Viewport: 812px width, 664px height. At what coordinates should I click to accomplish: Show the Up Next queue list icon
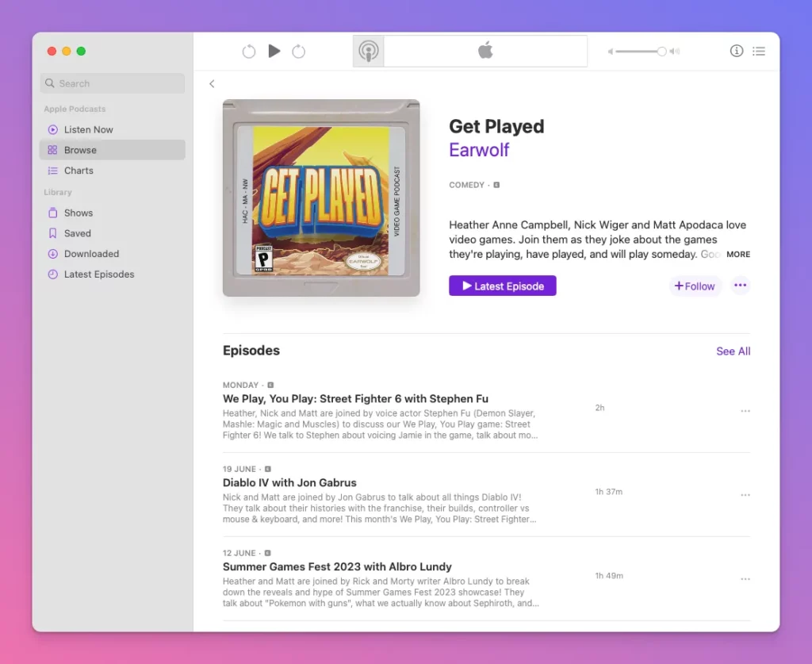(759, 52)
